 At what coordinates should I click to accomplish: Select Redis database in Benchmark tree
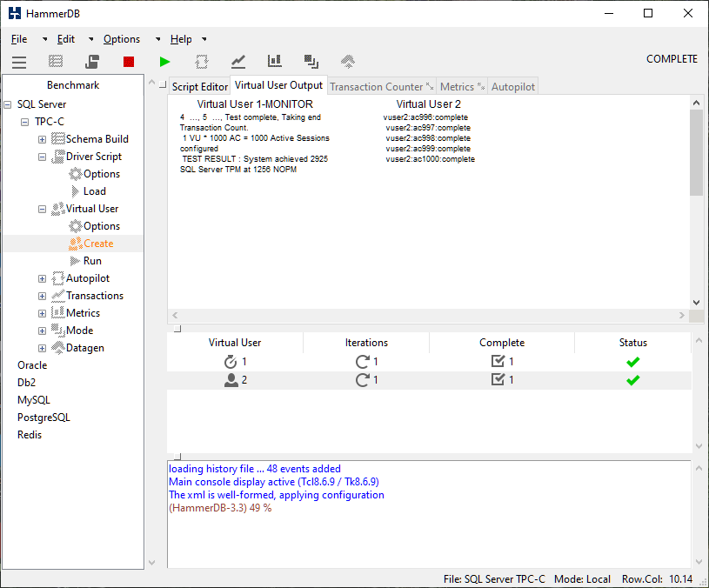(30, 435)
